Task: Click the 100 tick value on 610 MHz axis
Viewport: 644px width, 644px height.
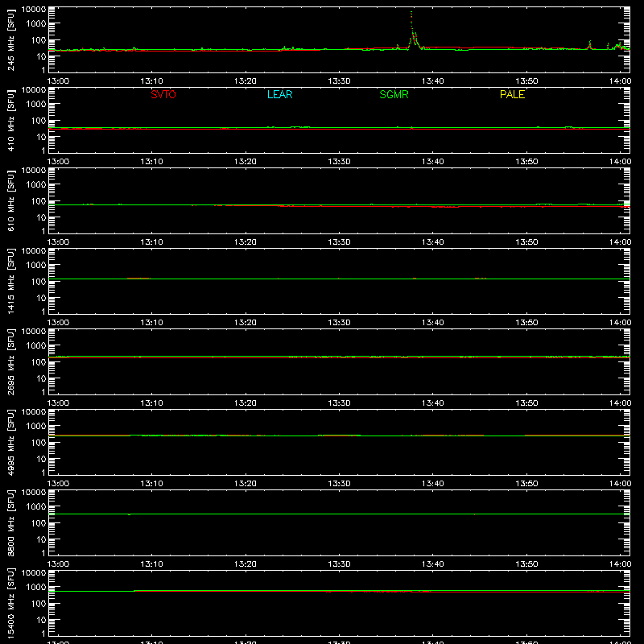Action: click(x=39, y=201)
